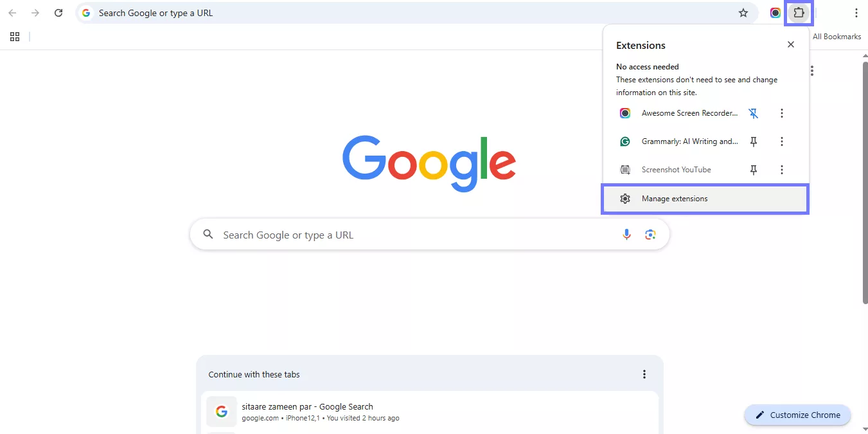This screenshot has height=434, width=868.
Task: Pin Awesome Screen Recorder to the toolbar
Action: (x=753, y=113)
